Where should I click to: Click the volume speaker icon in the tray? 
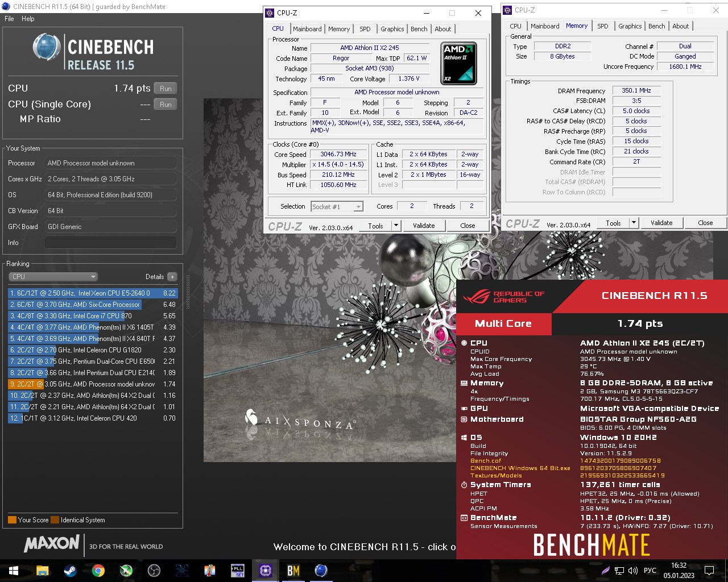pos(632,571)
